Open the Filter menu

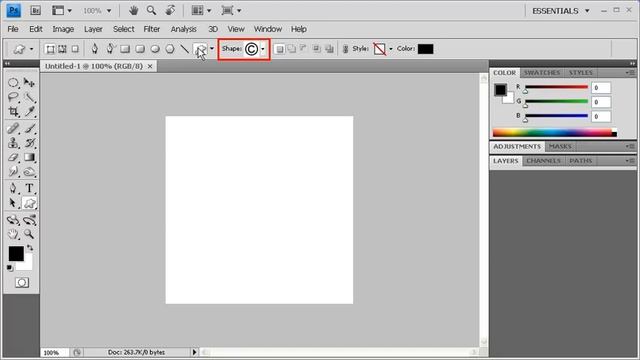[x=151, y=29]
